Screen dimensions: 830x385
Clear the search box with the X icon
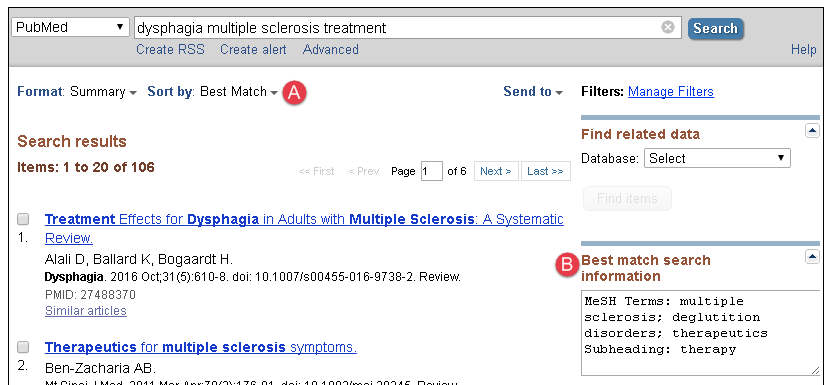click(668, 27)
